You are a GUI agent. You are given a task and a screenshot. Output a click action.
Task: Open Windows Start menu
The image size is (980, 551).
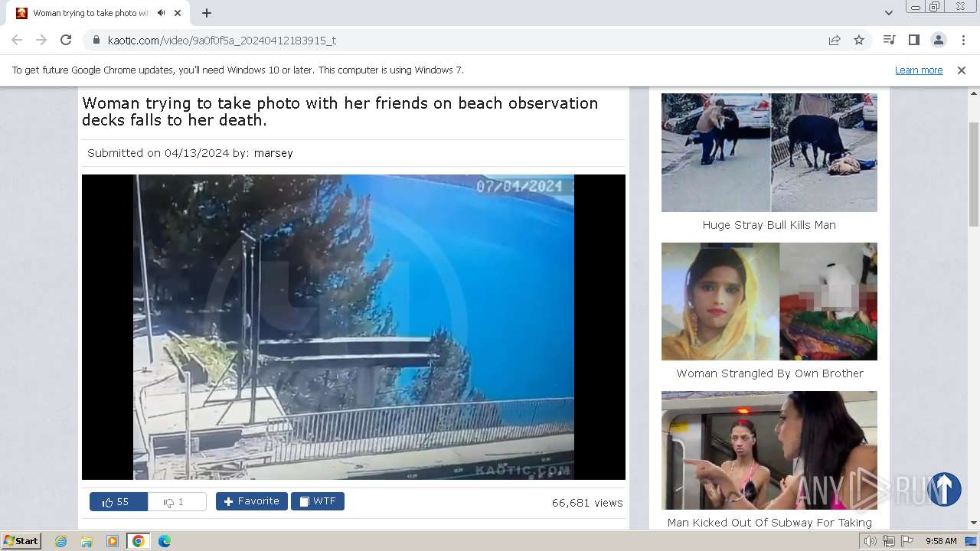21,541
